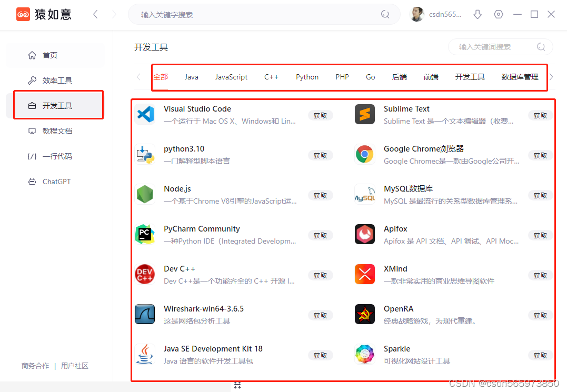Click the Visual Studio Code app icon
Image resolution: width=567 pixels, height=392 pixels.
pos(145,114)
